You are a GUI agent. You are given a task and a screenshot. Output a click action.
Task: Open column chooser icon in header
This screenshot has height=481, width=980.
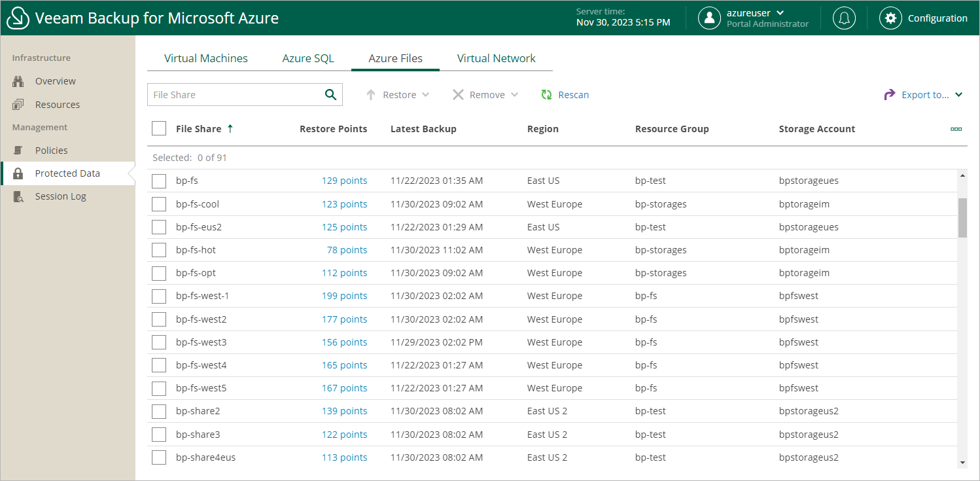pyautogui.click(x=956, y=129)
